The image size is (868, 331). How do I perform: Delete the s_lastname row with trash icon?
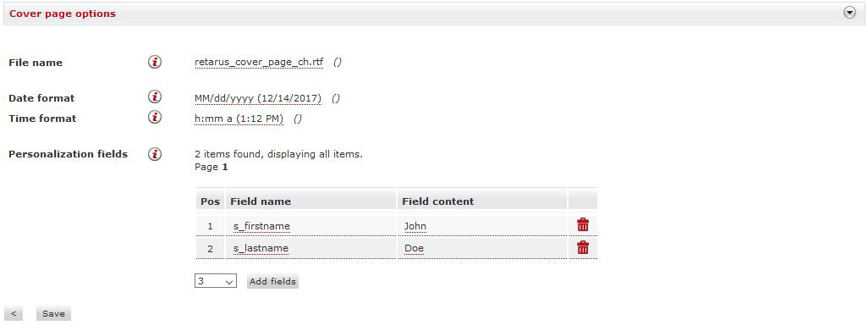click(x=583, y=247)
